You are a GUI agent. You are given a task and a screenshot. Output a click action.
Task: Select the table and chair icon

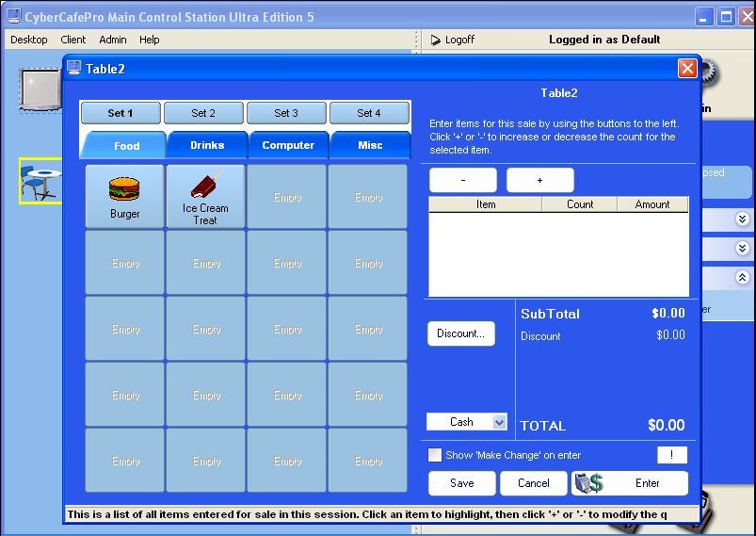pyautogui.click(x=40, y=181)
